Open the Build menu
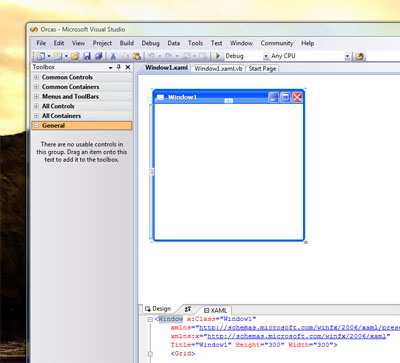This screenshot has width=400, height=363. 127,43
